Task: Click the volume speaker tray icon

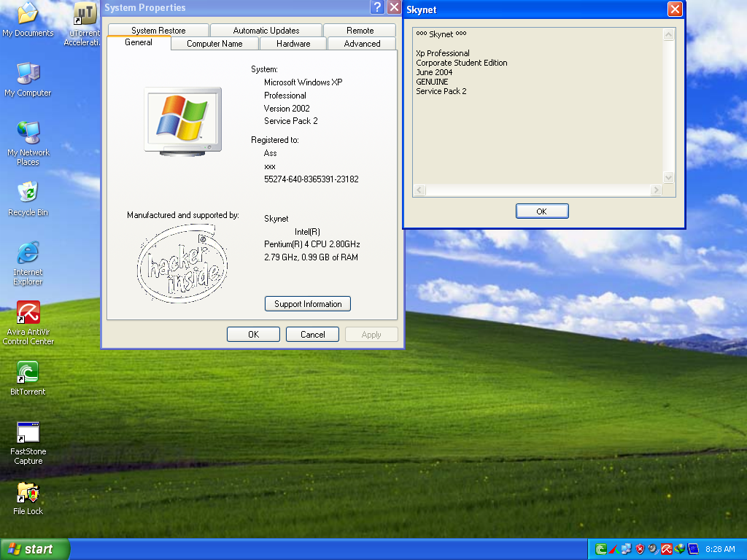Action: point(653,549)
